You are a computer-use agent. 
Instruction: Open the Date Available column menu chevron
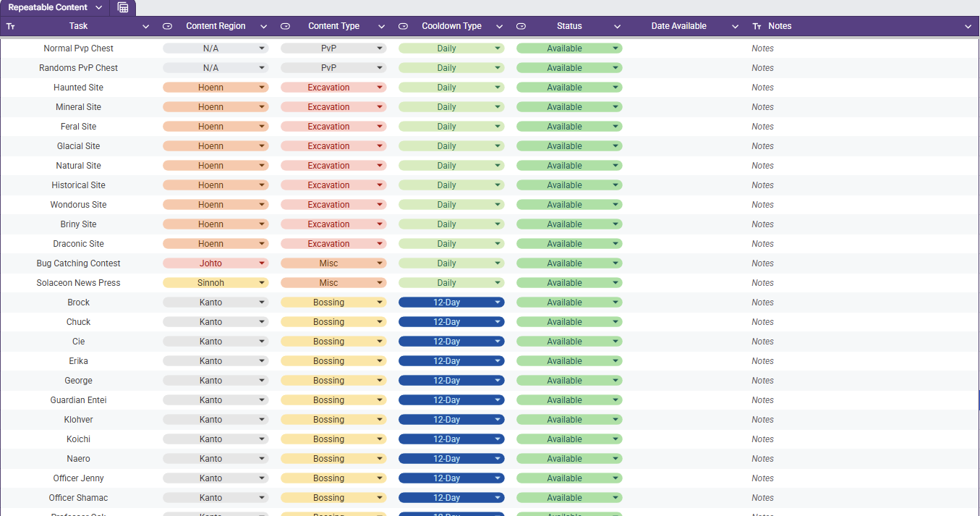735,26
